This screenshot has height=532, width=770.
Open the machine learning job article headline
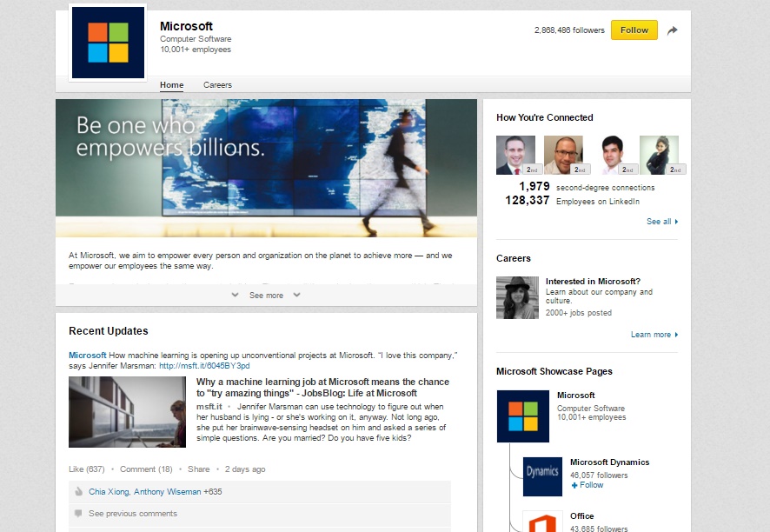click(x=322, y=388)
